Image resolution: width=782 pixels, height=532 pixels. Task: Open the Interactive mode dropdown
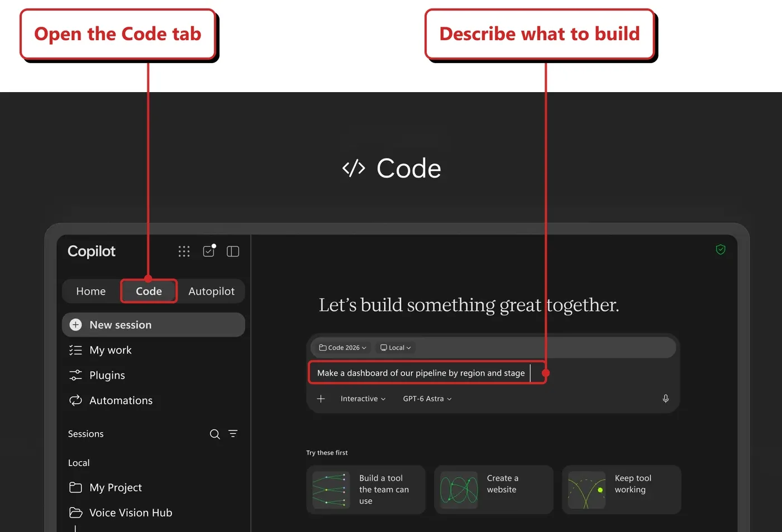point(363,399)
